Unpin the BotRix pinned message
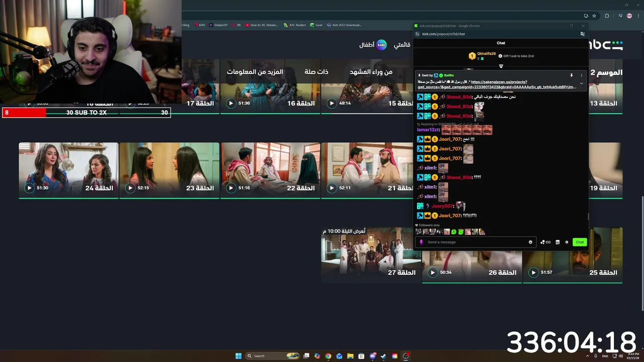 coord(572,75)
